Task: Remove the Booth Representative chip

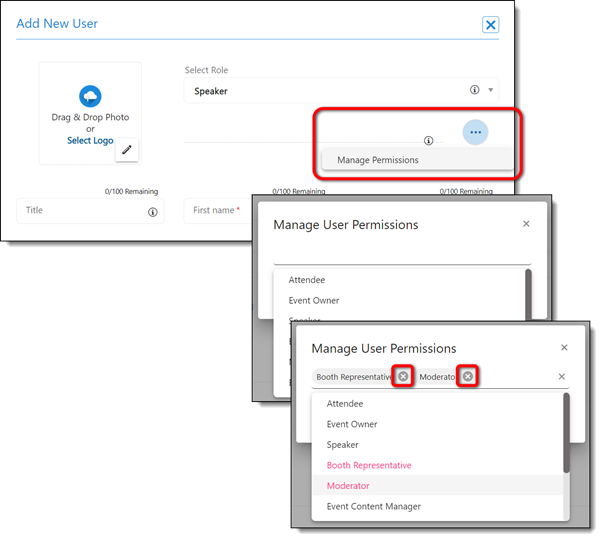Action: tap(403, 377)
